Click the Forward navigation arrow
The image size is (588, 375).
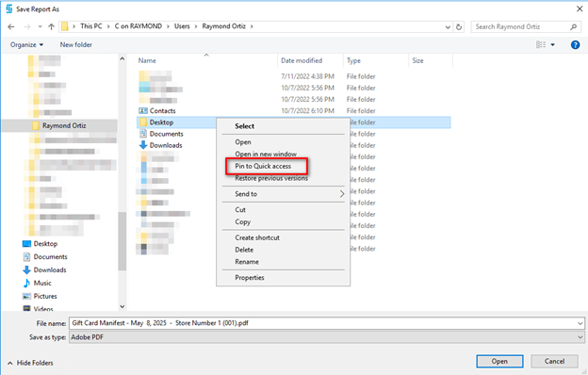coord(27,26)
